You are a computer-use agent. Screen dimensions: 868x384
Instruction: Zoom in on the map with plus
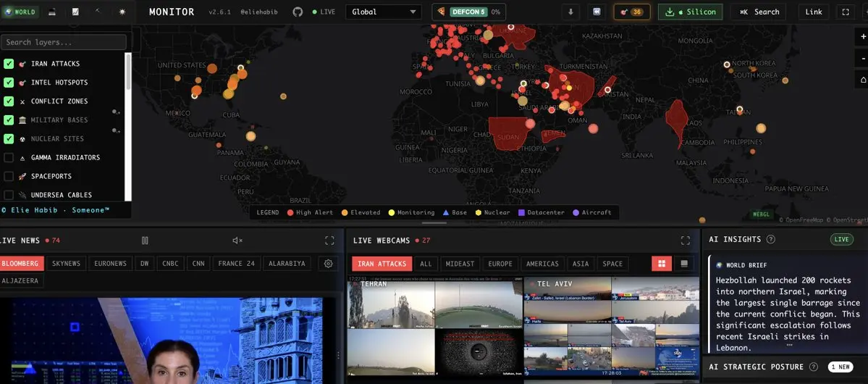click(x=863, y=36)
